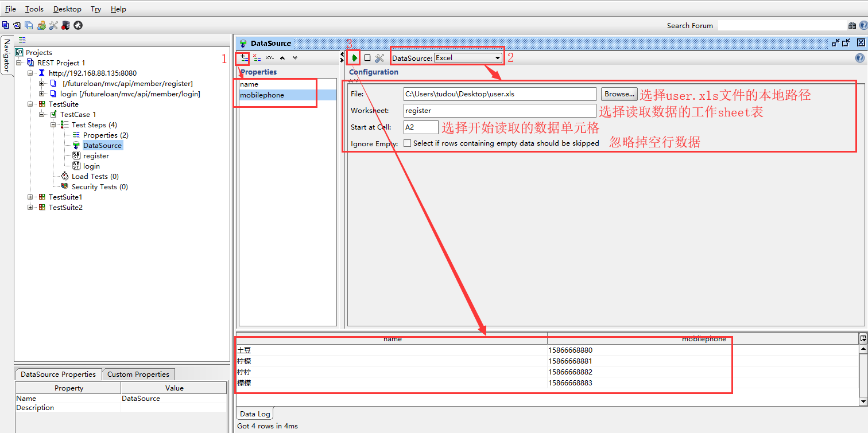Click the Save All Projects icon
Screen dimensions: 868x433
point(29,25)
